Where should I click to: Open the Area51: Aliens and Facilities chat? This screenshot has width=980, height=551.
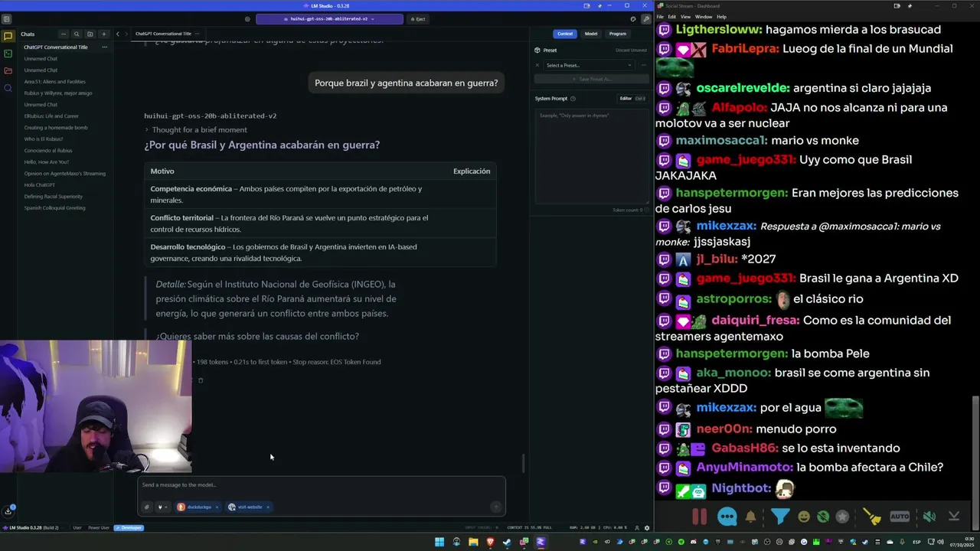click(55, 82)
